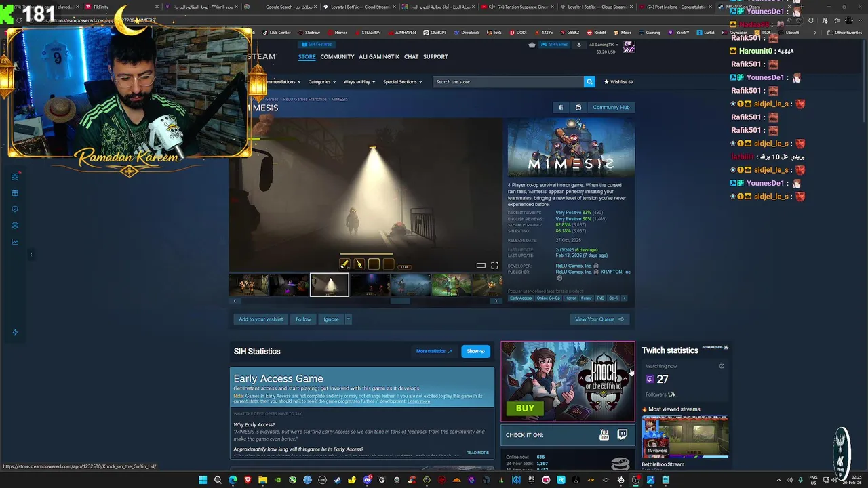Select first screenshot thumbnail in strip
This screenshot has height=488, width=868.
click(x=248, y=285)
